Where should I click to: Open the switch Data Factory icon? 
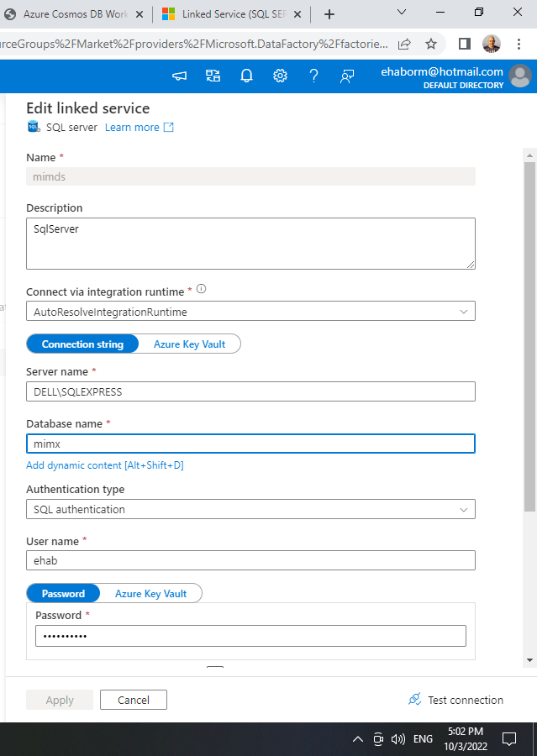[213, 76]
